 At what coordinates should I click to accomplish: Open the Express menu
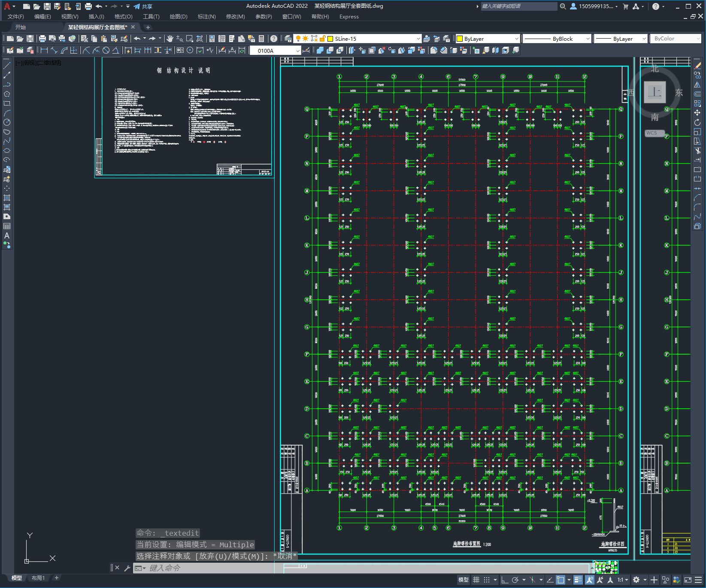click(349, 17)
